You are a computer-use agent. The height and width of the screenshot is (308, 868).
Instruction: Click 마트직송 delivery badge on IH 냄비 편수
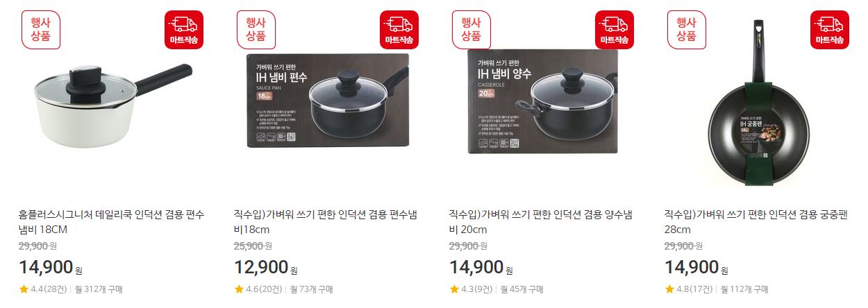(x=399, y=30)
